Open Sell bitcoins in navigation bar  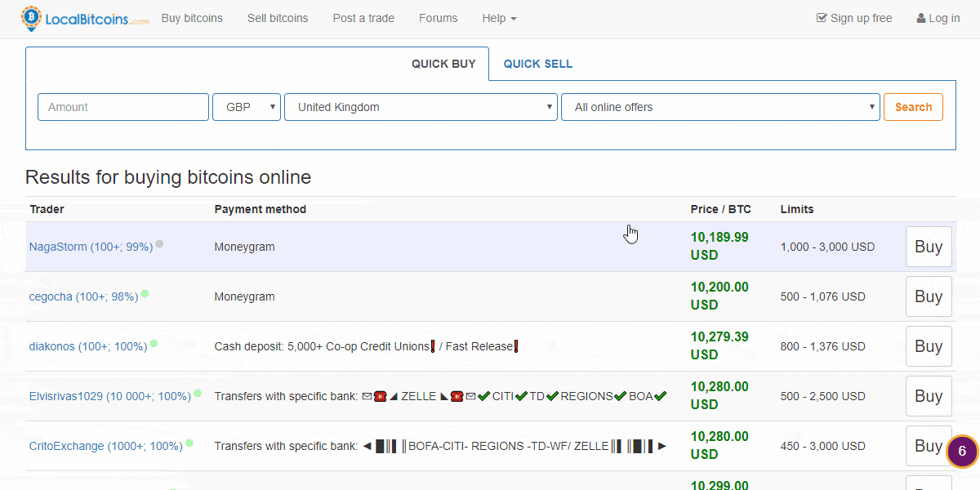(278, 18)
